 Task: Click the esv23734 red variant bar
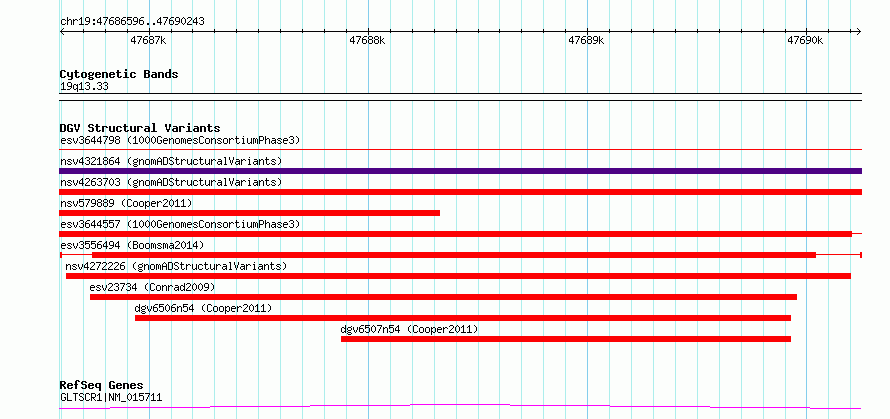(443, 297)
